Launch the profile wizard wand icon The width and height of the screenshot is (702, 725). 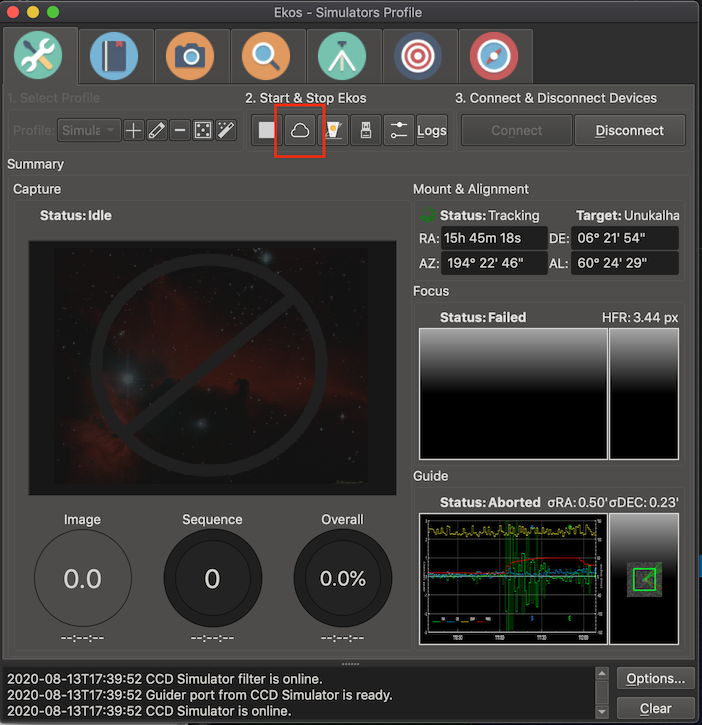point(226,130)
